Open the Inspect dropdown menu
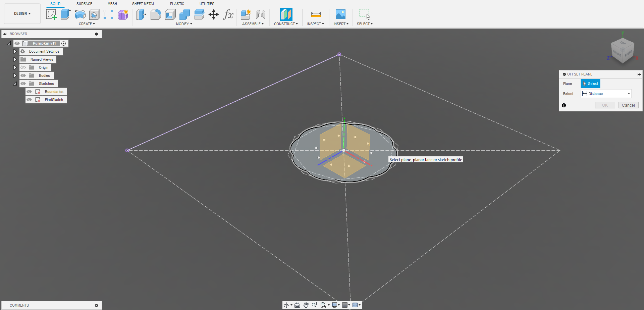644x310 pixels. point(316,24)
